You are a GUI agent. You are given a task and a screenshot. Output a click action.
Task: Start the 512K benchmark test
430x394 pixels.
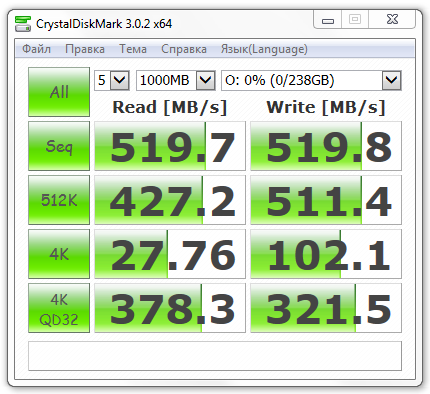pos(59,200)
